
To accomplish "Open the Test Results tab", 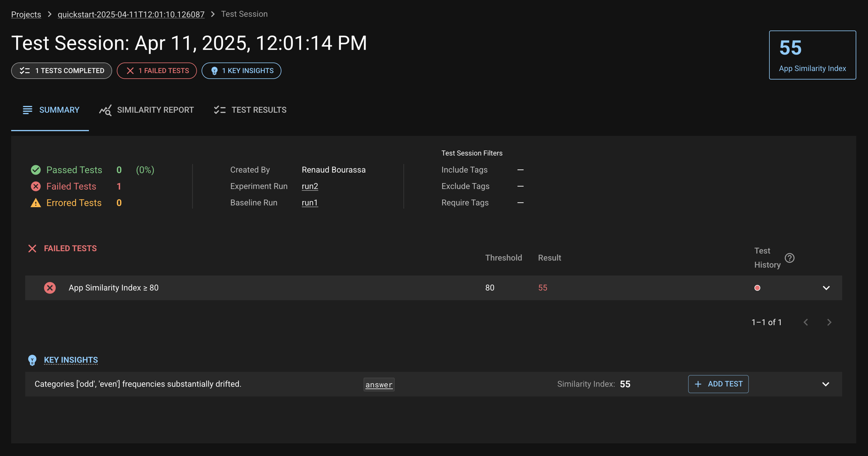I will 250,110.
